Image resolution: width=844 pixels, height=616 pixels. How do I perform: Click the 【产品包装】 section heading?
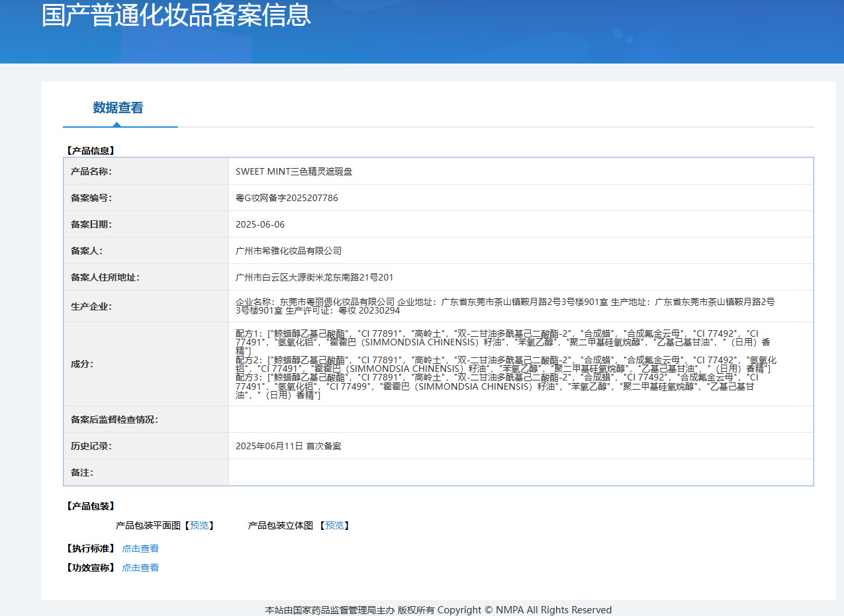tap(90, 506)
